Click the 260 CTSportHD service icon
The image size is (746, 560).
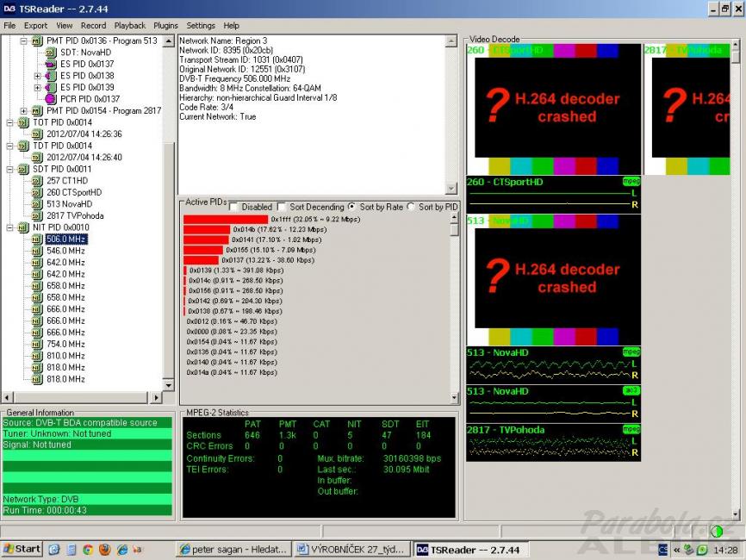point(37,193)
